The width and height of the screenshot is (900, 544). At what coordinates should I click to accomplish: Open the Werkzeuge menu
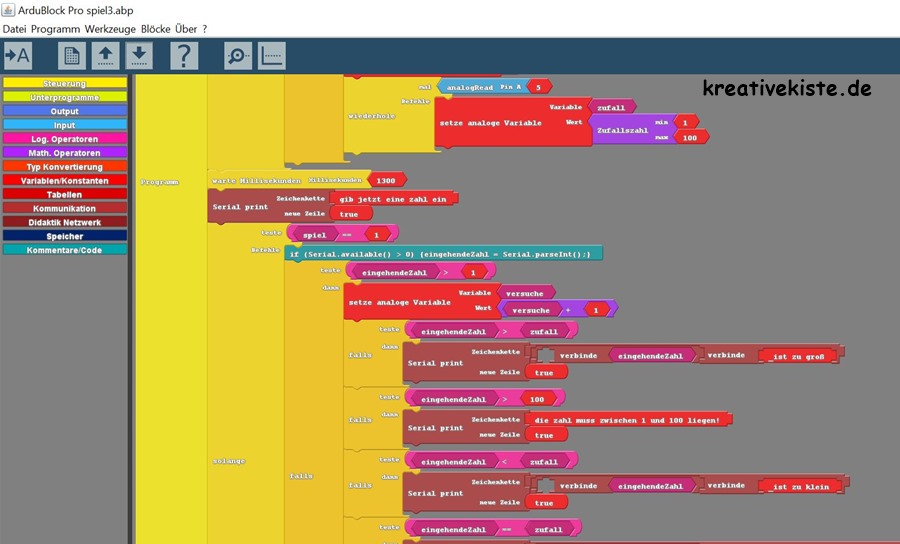click(107, 29)
